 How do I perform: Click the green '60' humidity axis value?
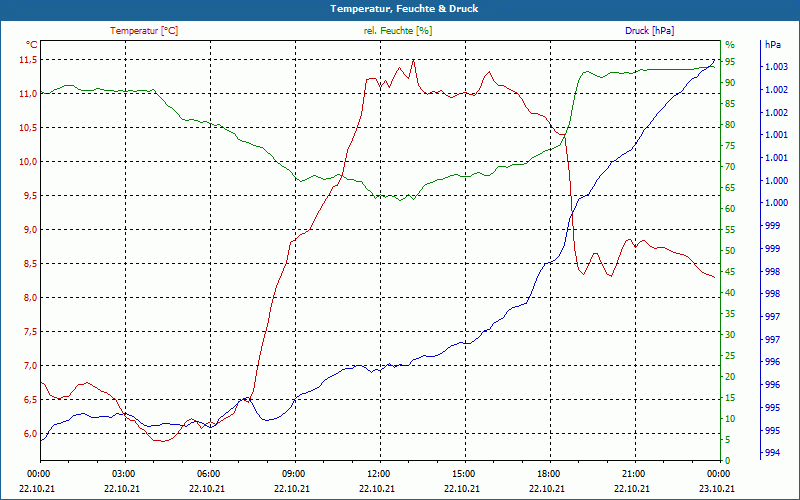click(730, 209)
